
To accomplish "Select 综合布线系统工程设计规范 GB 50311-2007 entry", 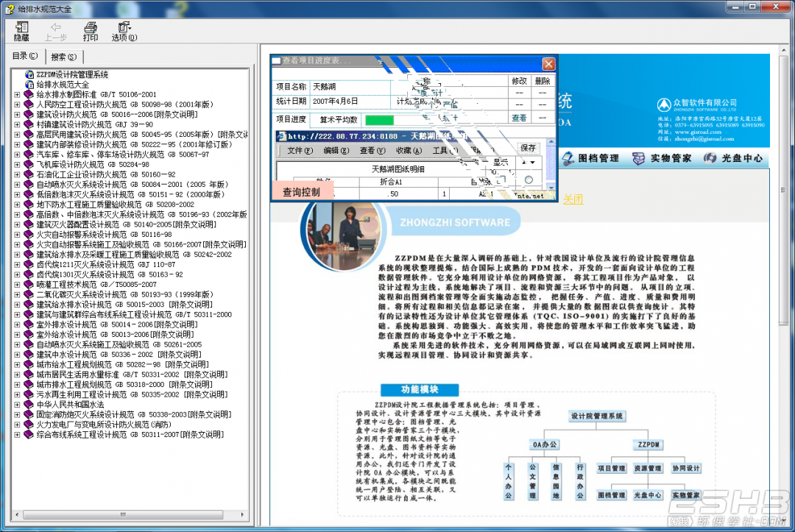I will point(130,435).
